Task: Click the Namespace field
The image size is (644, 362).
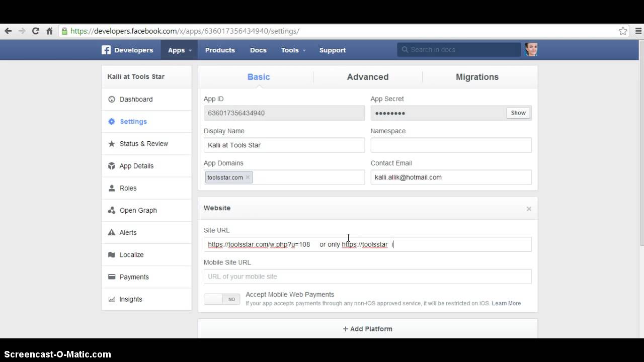Action: pos(451,145)
